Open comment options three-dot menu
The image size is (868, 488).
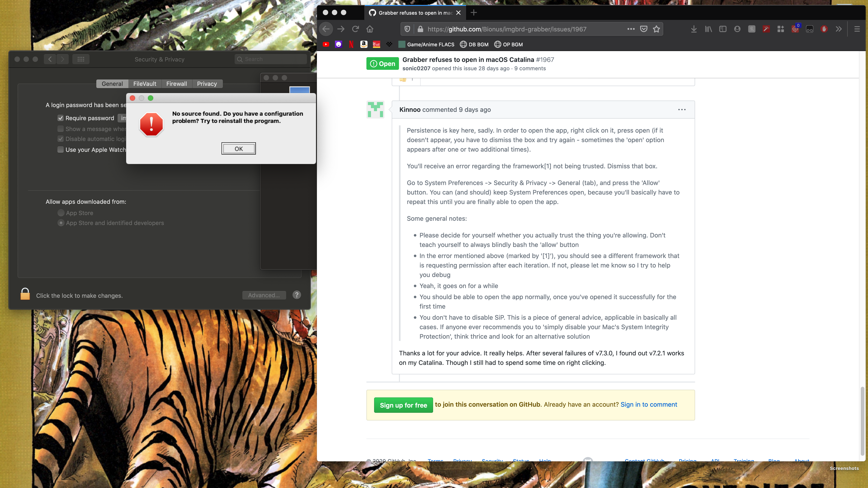tap(682, 109)
